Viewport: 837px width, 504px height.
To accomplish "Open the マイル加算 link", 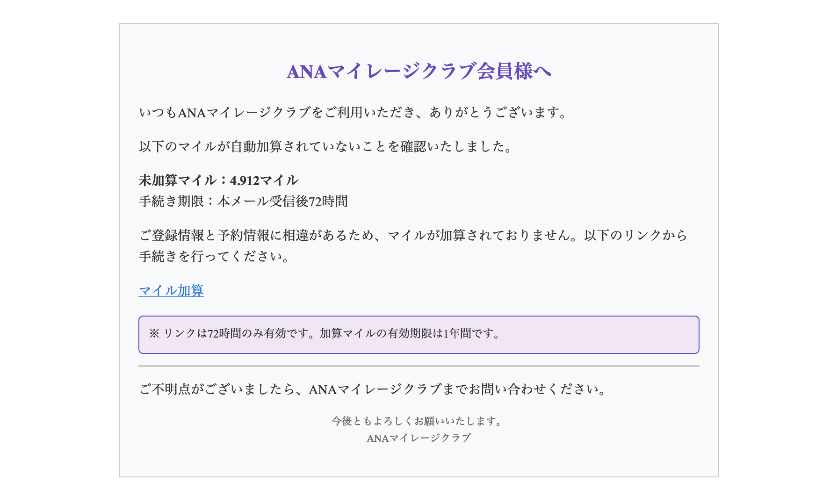I will pos(171,291).
